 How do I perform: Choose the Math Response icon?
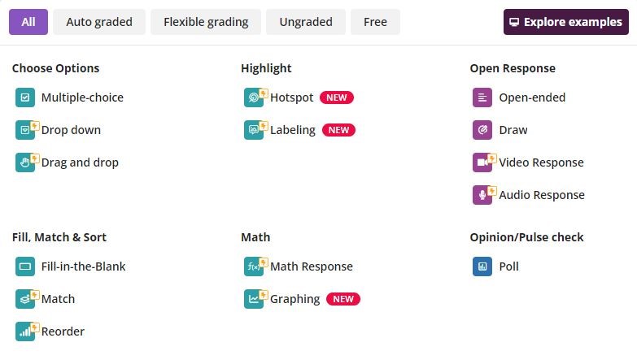coord(254,266)
